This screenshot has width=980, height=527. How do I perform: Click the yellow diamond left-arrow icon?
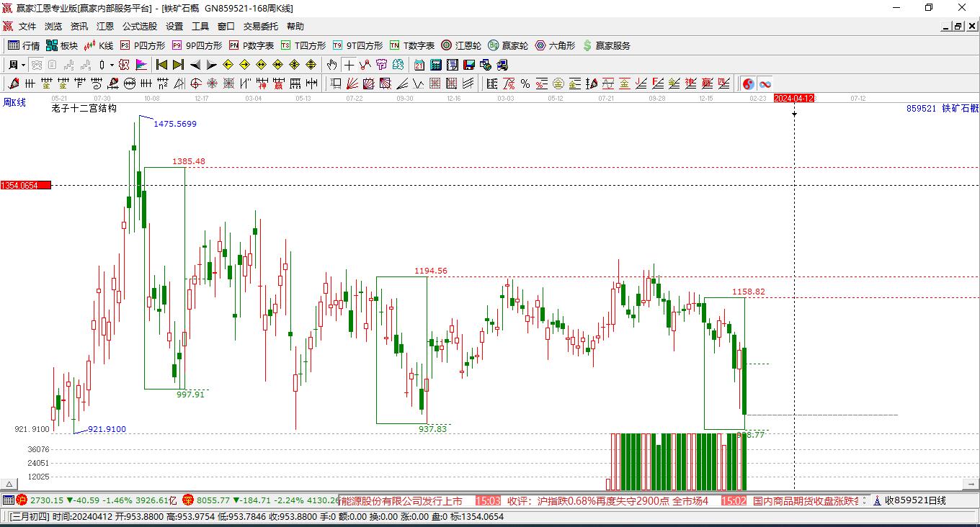pyautogui.click(x=228, y=65)
